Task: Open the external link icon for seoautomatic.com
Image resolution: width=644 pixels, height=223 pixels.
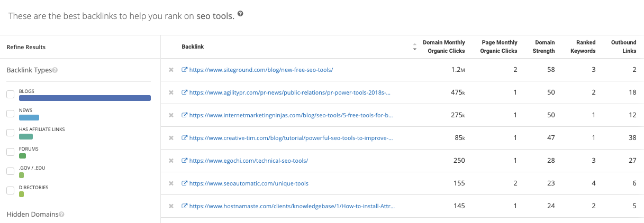Action: tap(184, 183)
